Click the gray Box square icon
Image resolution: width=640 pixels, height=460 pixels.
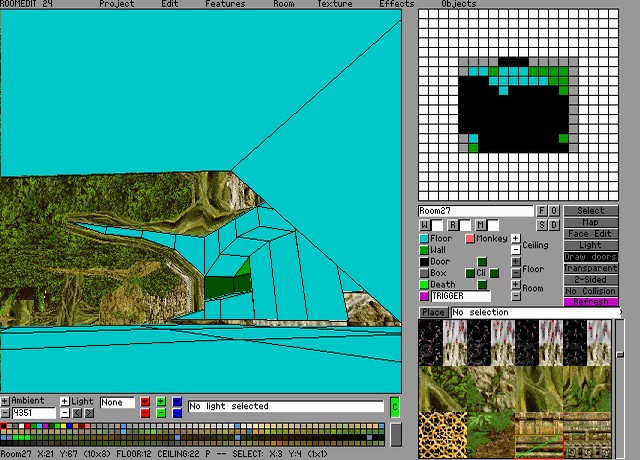pyautogui.click(x=424, y=273)
